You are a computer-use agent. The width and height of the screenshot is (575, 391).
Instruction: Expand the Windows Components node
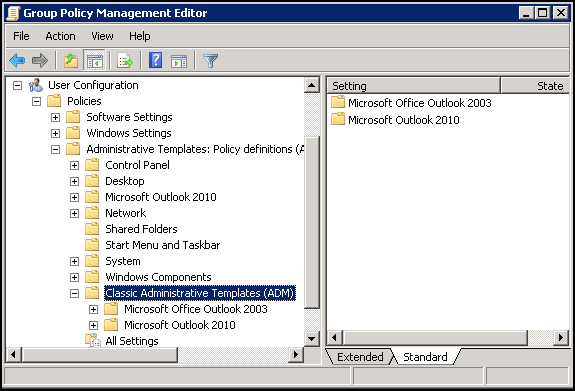pos(74,277)
